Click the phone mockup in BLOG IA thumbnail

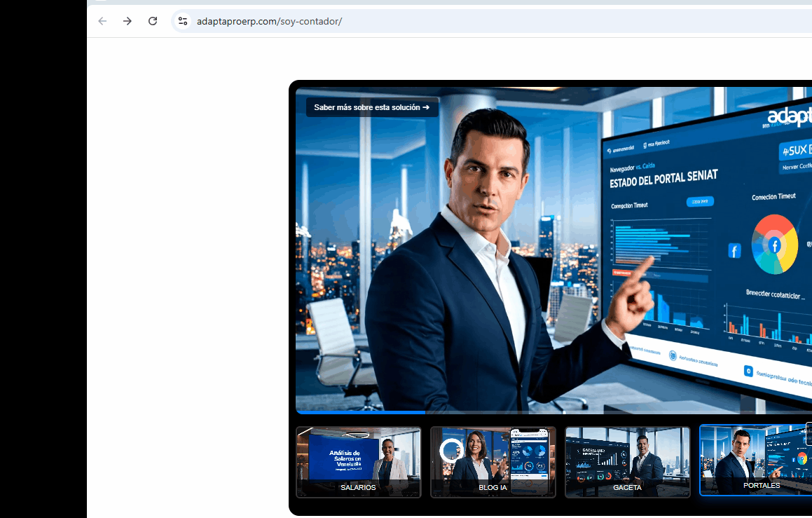[528, 461]
